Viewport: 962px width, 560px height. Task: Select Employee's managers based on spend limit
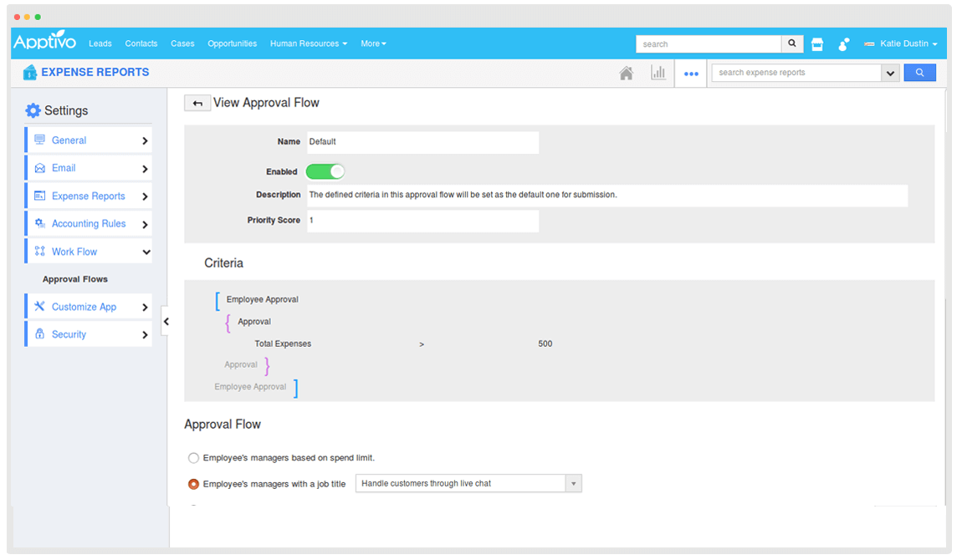(194, 458)
